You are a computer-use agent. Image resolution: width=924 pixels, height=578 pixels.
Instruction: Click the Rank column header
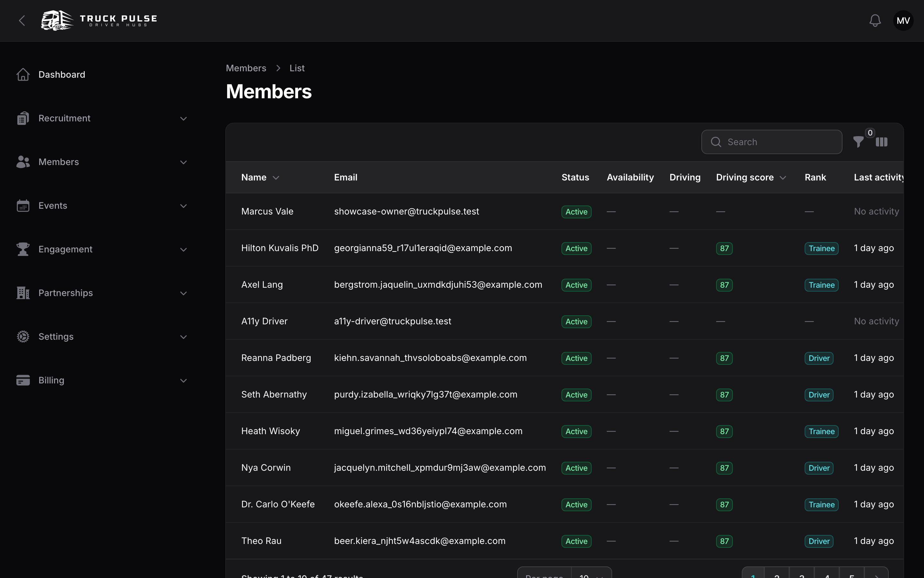815,177
